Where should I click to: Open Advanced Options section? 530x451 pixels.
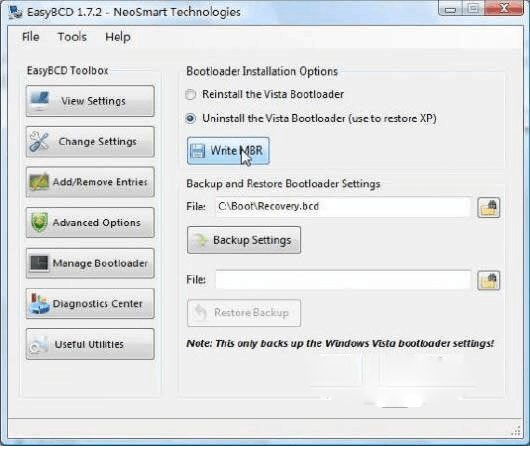[90, 222]
